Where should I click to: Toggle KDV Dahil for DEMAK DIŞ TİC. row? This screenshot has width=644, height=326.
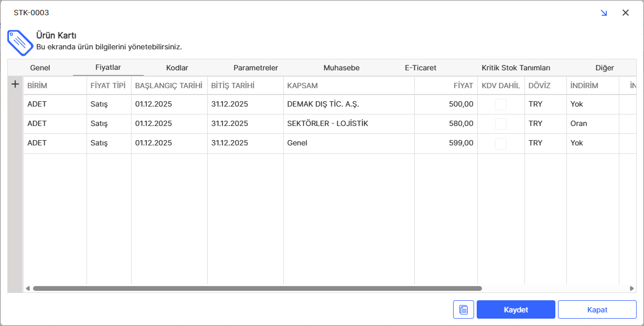(x=501, y=104)
